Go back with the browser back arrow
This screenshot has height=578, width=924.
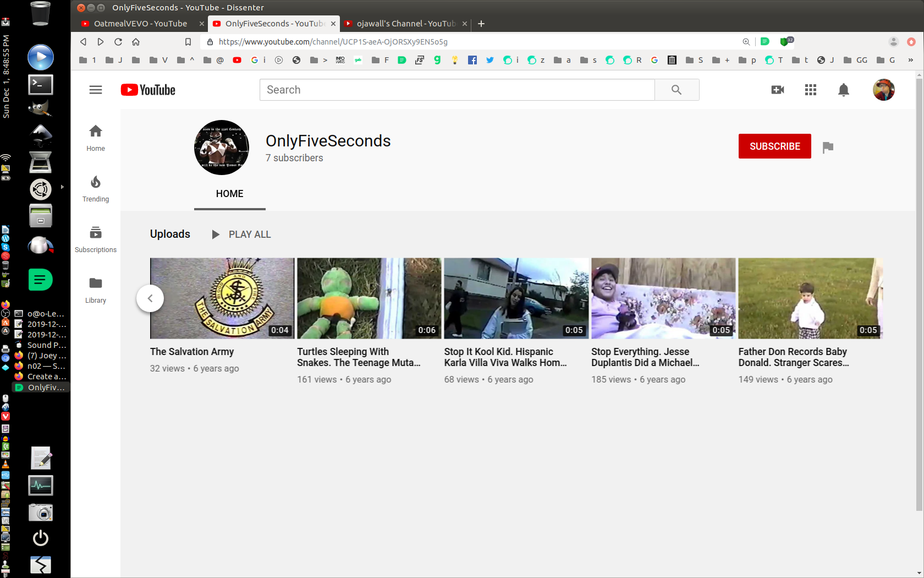point(83,42)
